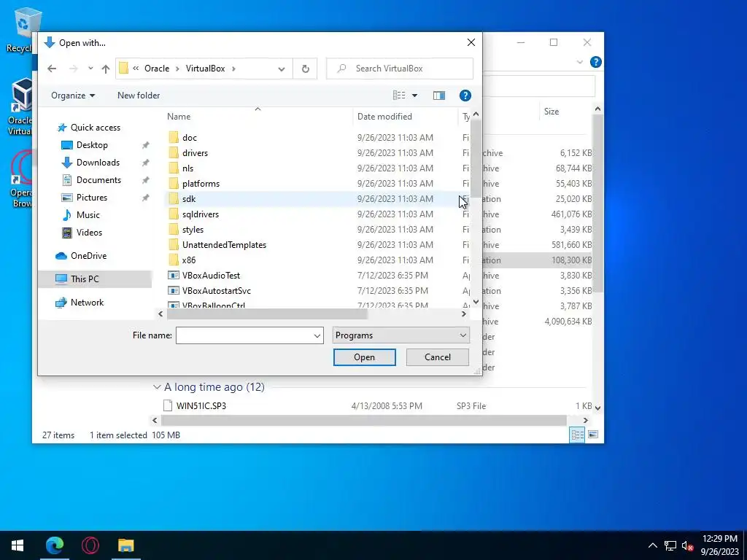Click the dialog vertical scrollbar thumb
747x560 pixels.
476,160
